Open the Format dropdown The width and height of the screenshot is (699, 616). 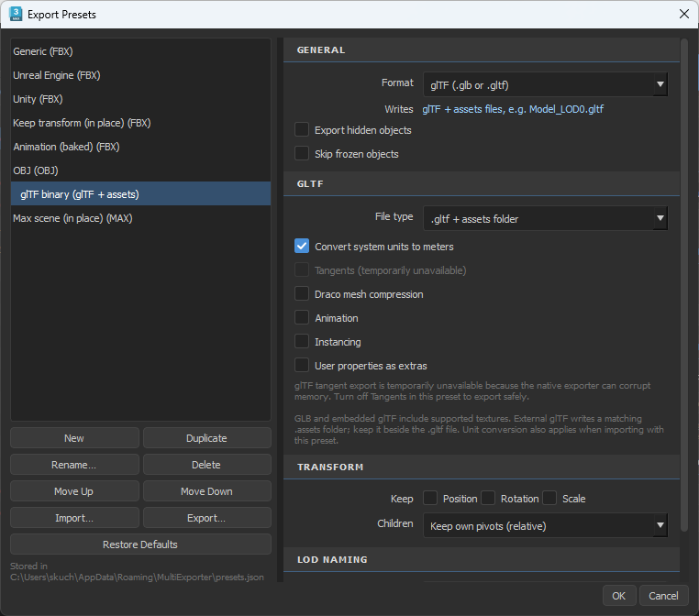pos(545,84)
